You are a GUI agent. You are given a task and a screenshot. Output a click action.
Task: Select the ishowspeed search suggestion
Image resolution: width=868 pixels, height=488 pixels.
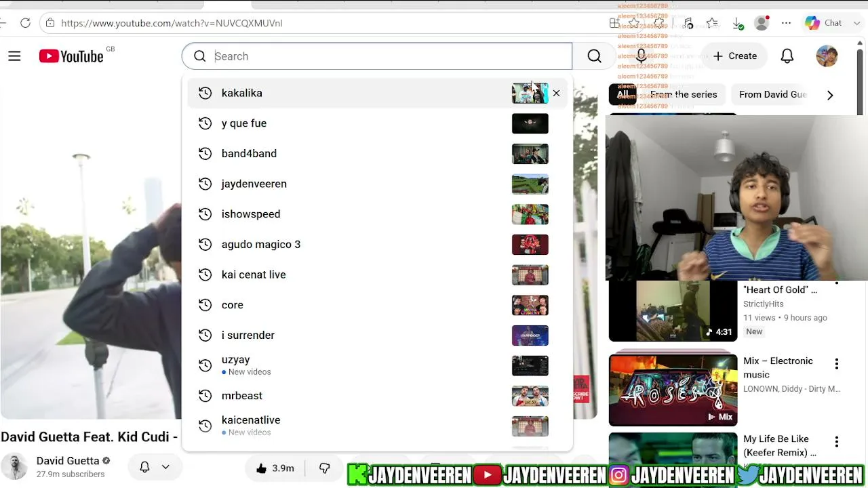coord(377,214)
